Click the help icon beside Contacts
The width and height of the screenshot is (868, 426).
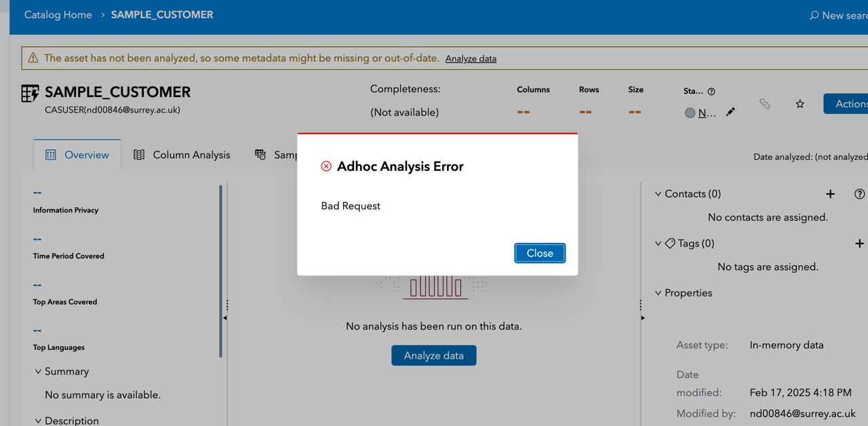tap(859, 193)
